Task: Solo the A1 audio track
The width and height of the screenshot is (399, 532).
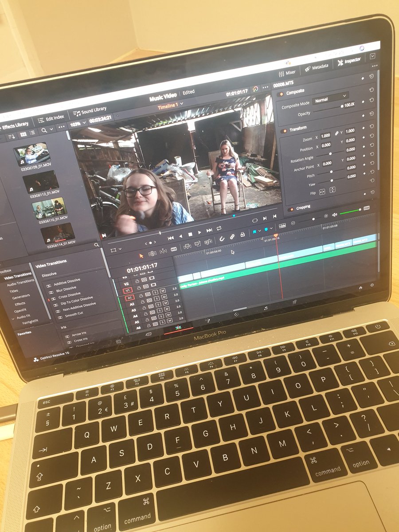Action: pos(156,293)
